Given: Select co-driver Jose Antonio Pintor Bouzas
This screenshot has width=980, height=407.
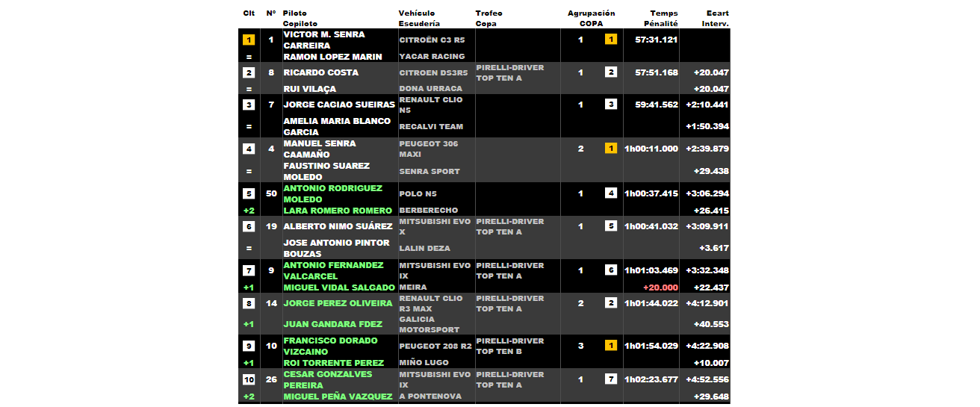Looking at the screenshot, I should pos(336,248).
